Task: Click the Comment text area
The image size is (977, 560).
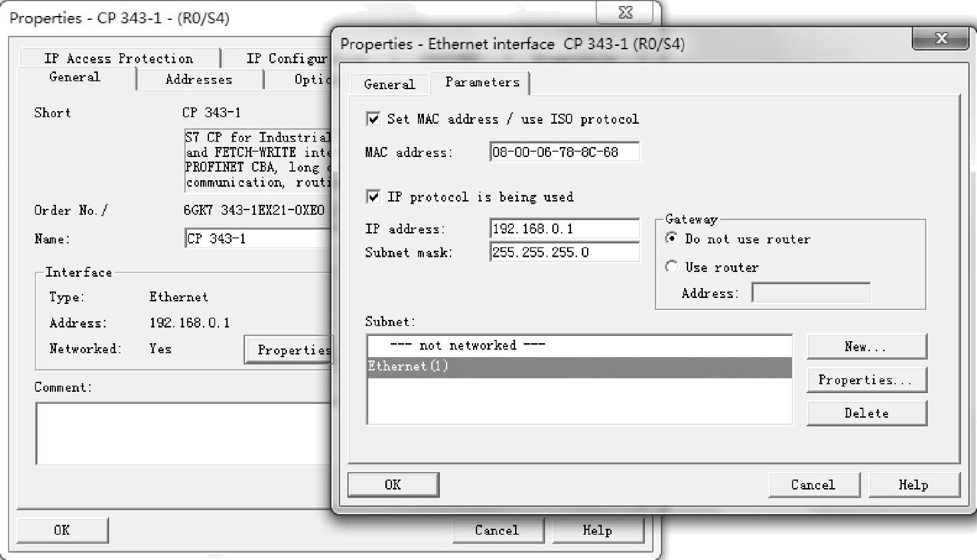Action: [183, 434]
